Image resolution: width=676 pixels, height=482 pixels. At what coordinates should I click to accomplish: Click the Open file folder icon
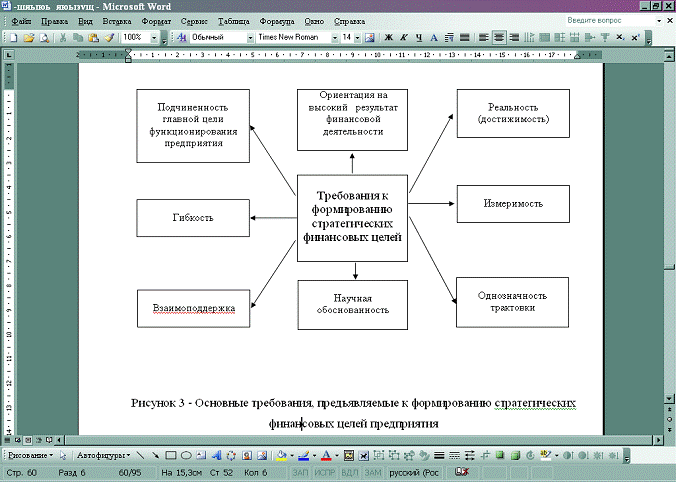pyautogui.click(x=29, y=37)
